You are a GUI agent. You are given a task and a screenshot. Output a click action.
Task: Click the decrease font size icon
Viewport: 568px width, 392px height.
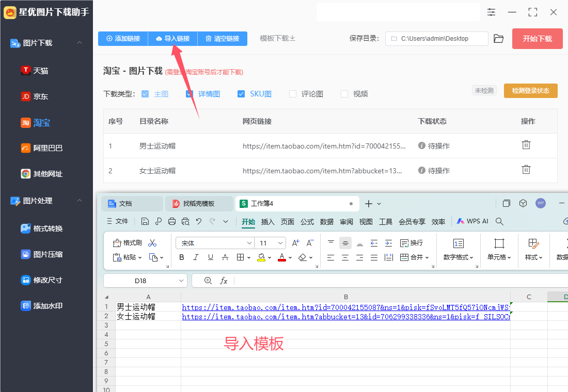tap(310, 243)
